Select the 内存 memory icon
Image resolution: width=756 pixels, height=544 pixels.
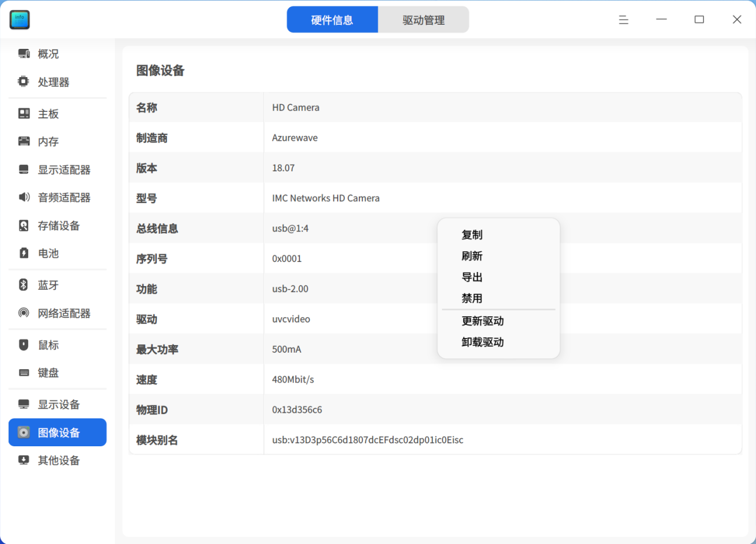(x=24, y=141)
